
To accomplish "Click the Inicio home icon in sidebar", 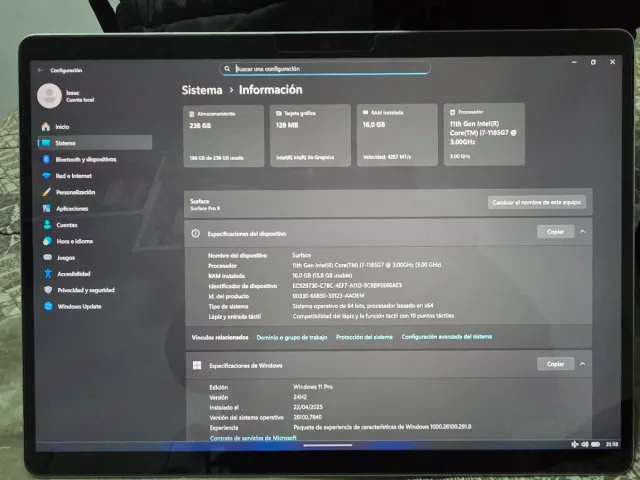I will tap(46, 127).
